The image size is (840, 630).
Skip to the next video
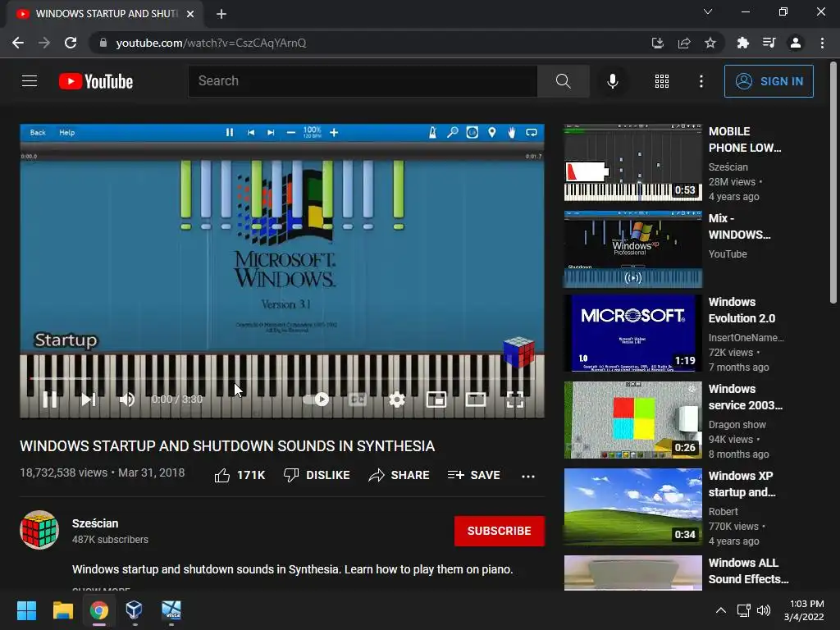pyautogui.click(x=89, y=399)
